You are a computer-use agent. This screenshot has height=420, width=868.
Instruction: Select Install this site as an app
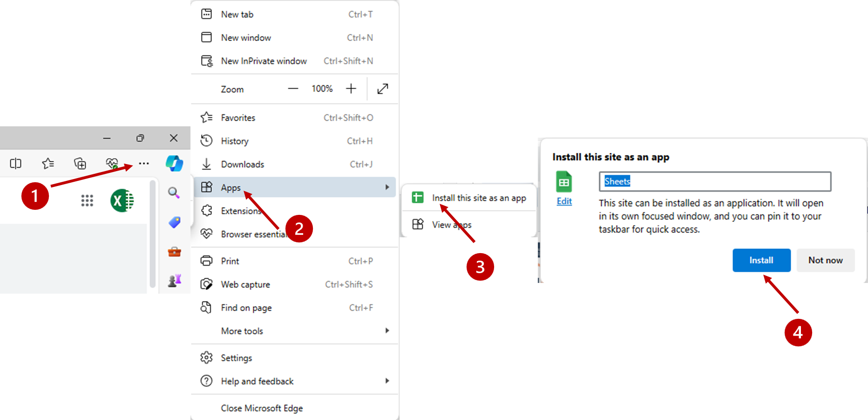click(479, 198)
